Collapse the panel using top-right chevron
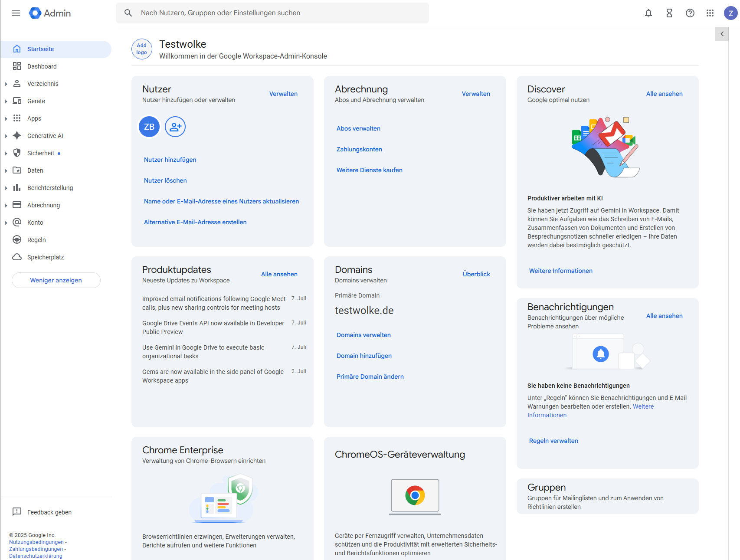 722,33
